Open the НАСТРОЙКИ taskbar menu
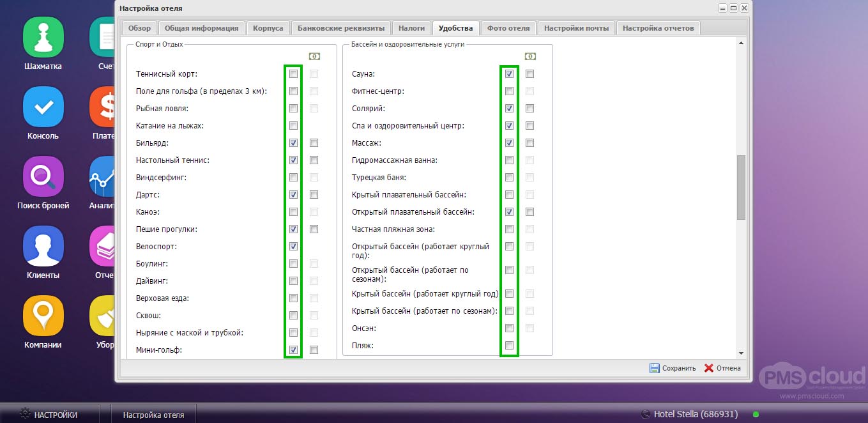 50,414
